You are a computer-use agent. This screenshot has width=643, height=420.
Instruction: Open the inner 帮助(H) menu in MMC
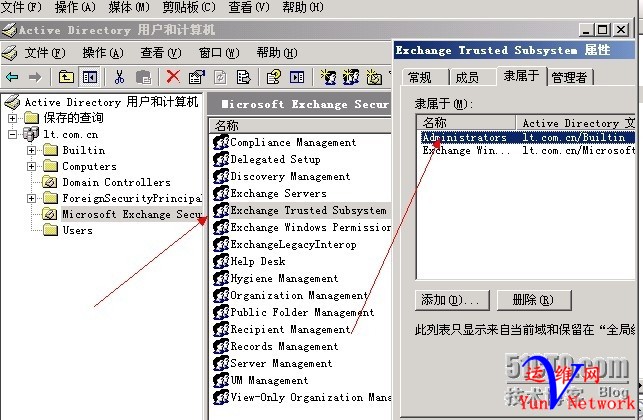pos(277,52)
